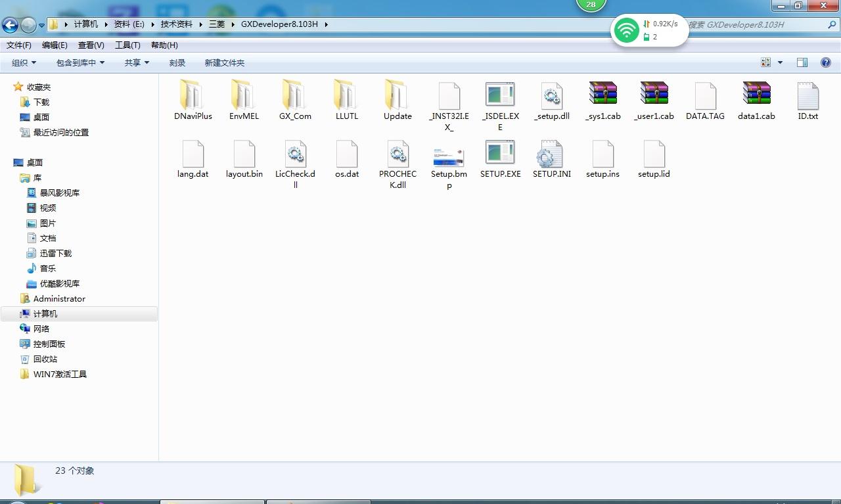Click 三菱 in the address bar
The width and height of the screenshot is (841, 504).
217,24
